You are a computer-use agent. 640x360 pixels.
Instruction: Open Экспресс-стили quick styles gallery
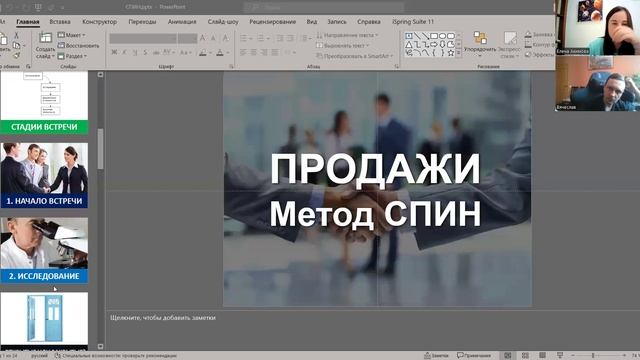coord(509,44)
